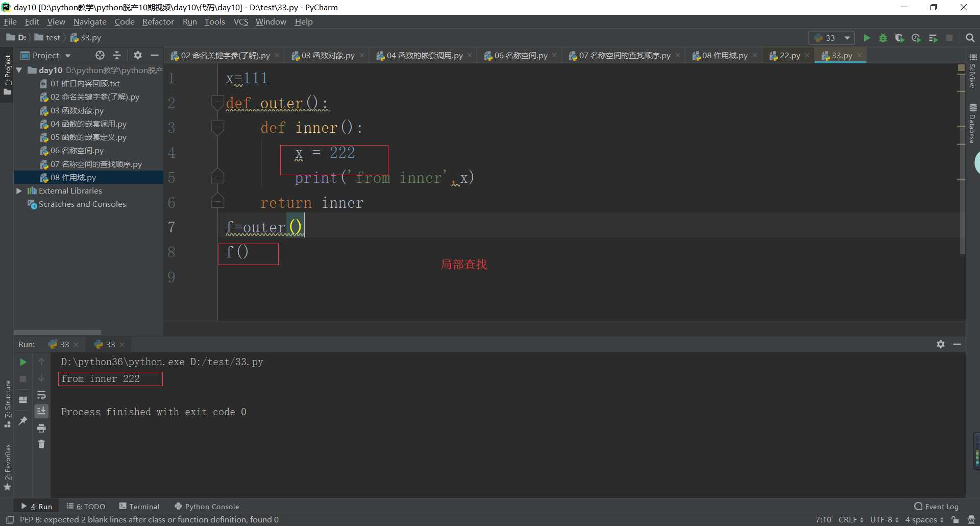
Task: Switch to 22.py editor tab
Action: [x=790, y=55]
